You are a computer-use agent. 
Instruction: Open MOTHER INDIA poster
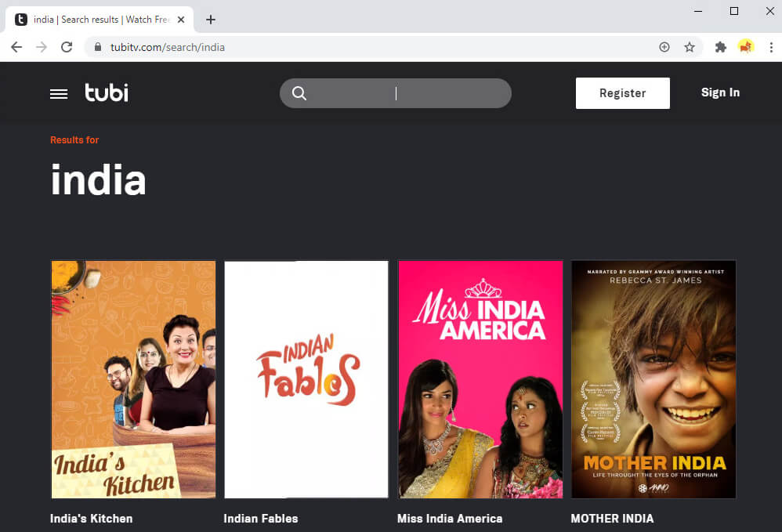653,379
